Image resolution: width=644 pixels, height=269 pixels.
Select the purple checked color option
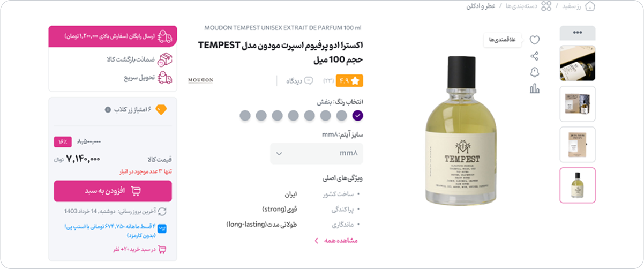pos(358,115)
